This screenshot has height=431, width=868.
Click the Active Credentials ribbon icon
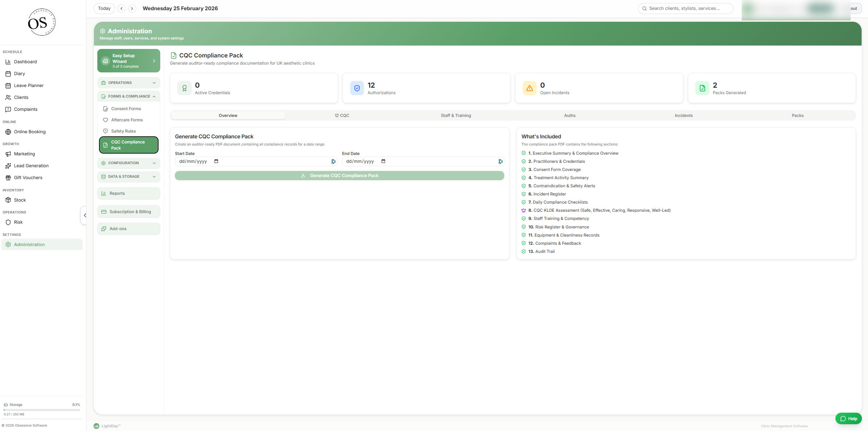coord(184,88)
